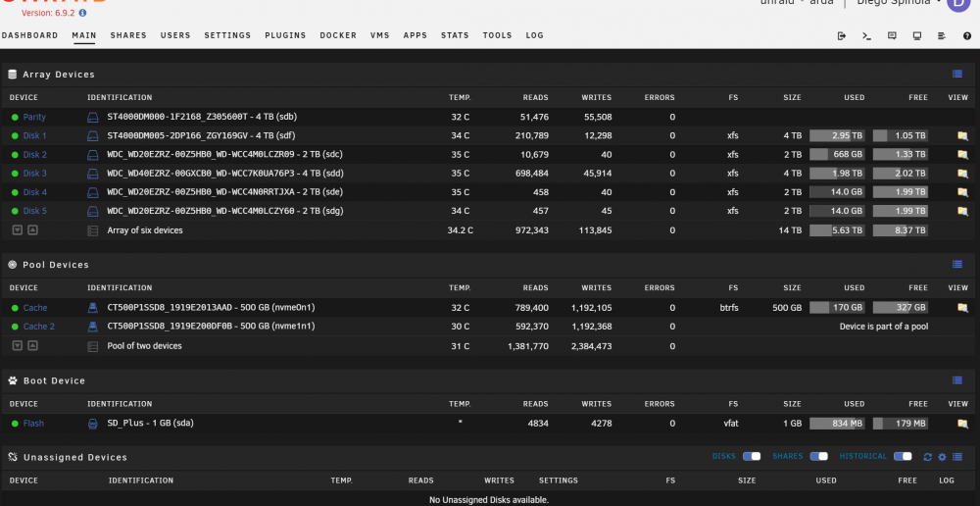The image size is (980, 506).
Task: Click Disk 1 used space bar
Action: pyautogui.click(x=838, y=135)
